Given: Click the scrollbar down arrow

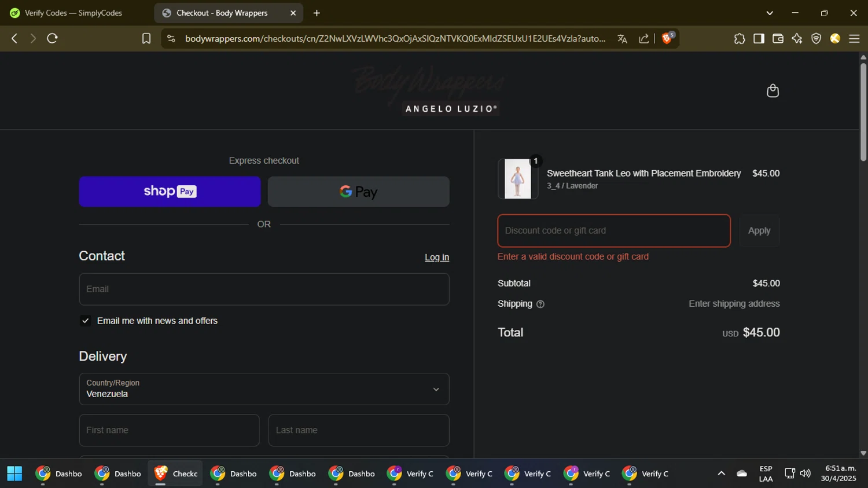Looking at the screenshot, I should 863,453.
